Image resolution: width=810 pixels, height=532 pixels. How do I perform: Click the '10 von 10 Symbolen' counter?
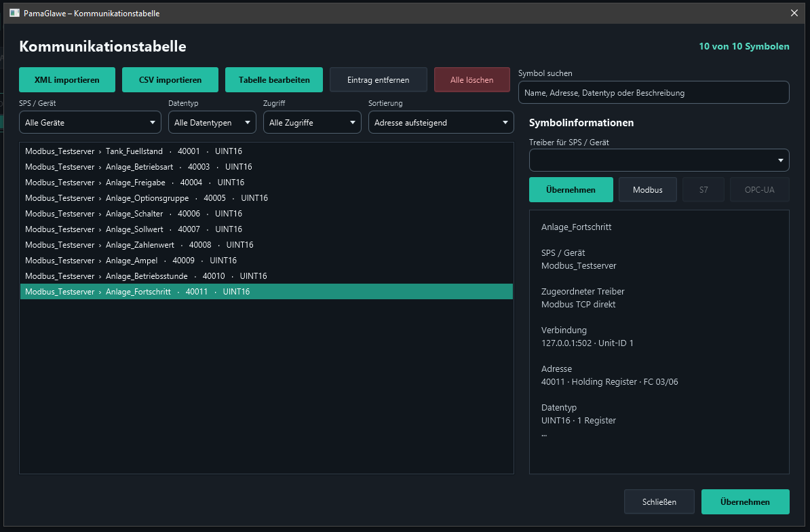(x=744, y=47)
